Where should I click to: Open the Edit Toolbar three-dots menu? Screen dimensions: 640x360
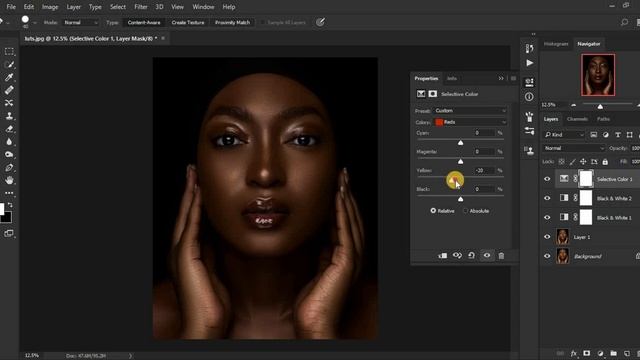point(9,193)
